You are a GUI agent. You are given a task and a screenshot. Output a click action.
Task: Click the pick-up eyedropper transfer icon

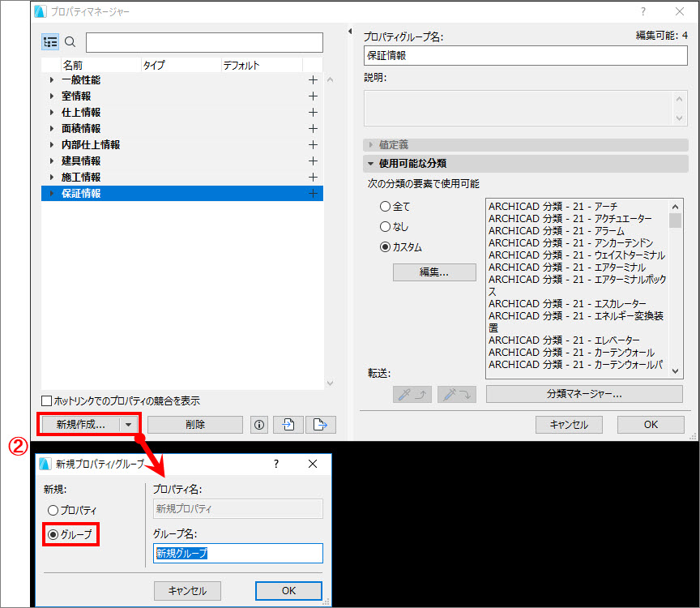[412, 395]
